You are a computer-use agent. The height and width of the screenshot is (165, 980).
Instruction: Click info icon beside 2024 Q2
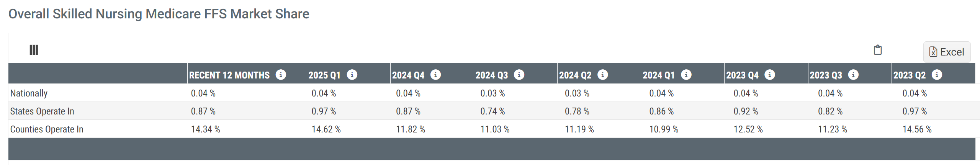[x=602, y=75]
